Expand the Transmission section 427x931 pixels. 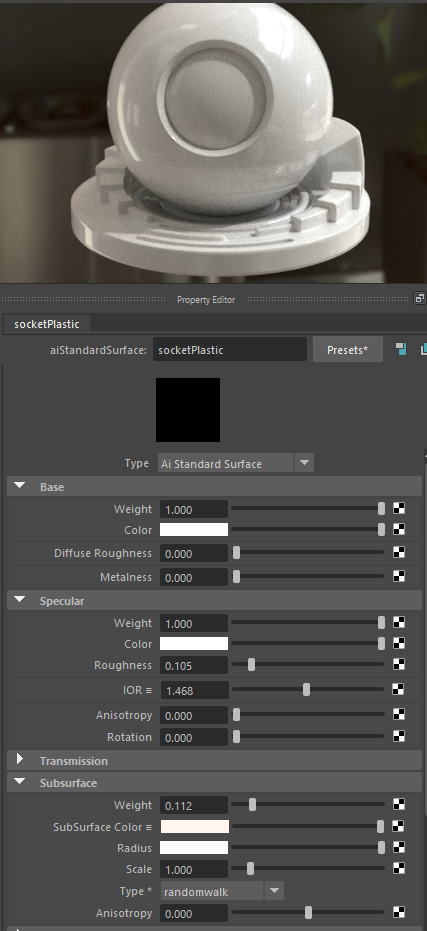point(20,759)
